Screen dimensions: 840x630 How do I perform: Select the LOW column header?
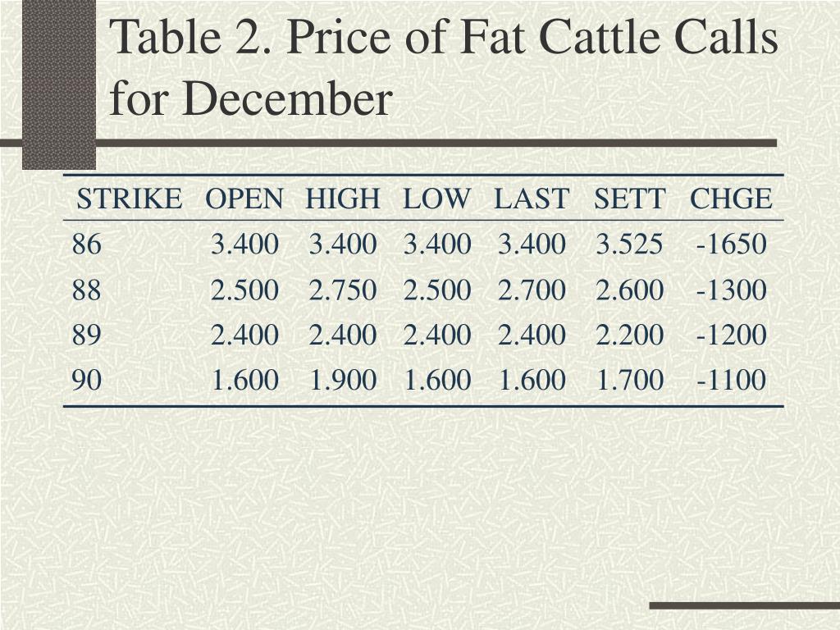click(x=436, y=199)
